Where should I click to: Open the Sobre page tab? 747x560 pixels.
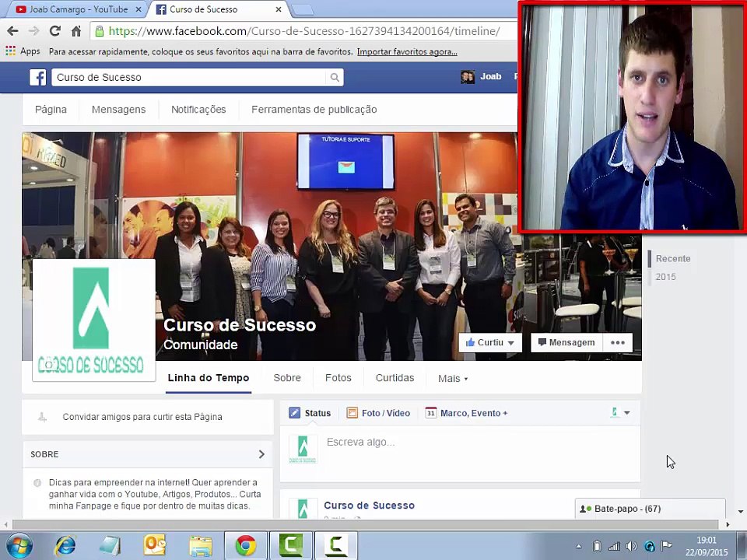pos(287,378)
